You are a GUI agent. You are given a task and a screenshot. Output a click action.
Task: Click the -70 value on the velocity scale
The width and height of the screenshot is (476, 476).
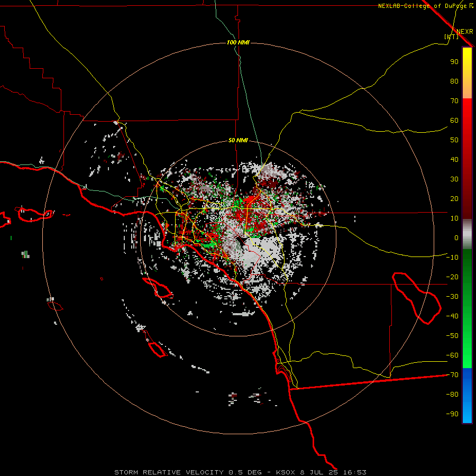(x=452, y=375)
